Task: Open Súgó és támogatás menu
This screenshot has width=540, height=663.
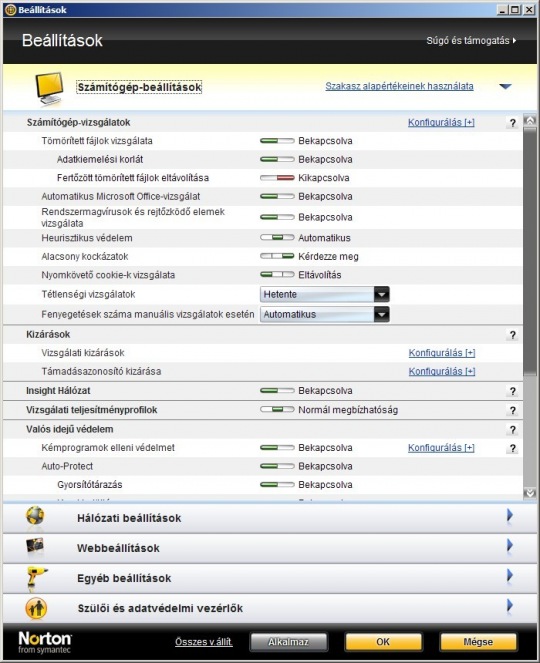Action: 471,41
